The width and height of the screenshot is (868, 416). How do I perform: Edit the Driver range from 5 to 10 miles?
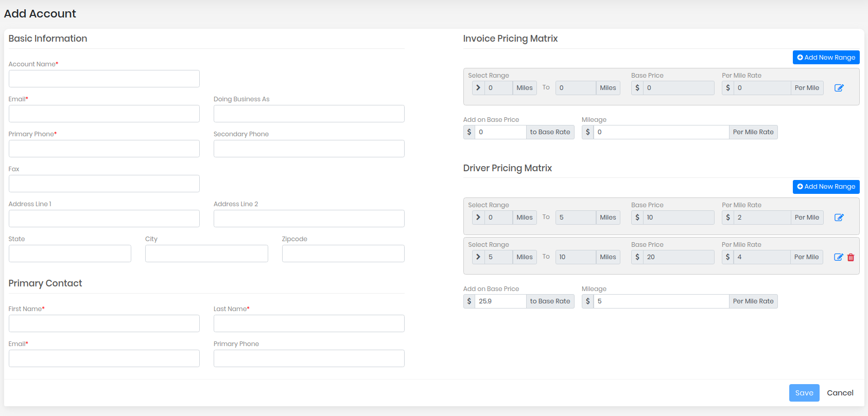click(x=838, y=257)
